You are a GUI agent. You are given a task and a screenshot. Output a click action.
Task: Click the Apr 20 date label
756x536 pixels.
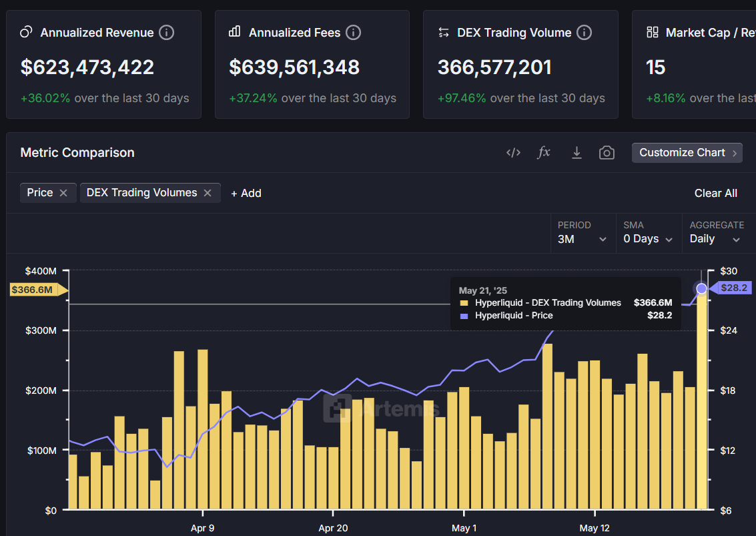(x=333, y=528)
